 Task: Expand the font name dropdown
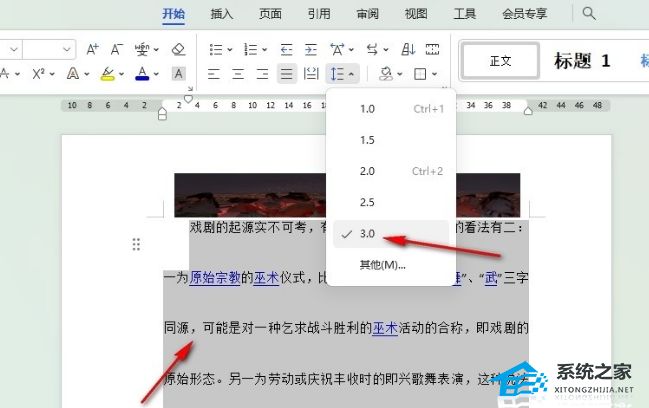(x=14, y=50)
